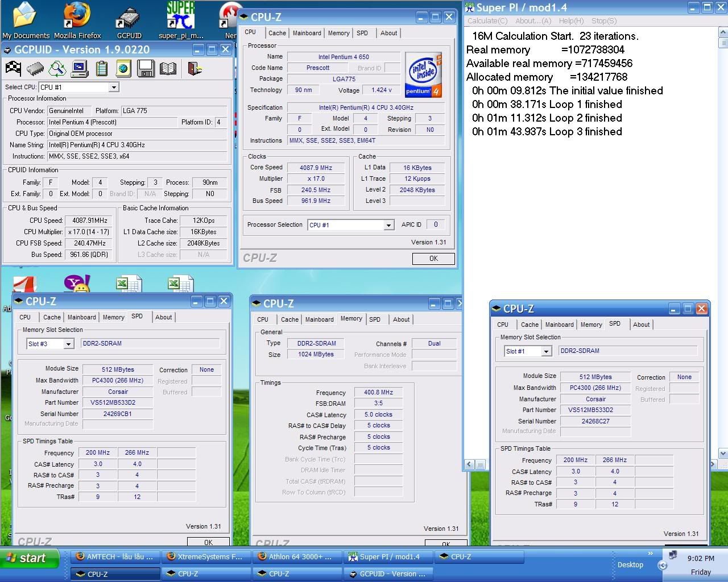Open the About...(A) menu in Super PI
728x582 pixels.
[533, 21]
